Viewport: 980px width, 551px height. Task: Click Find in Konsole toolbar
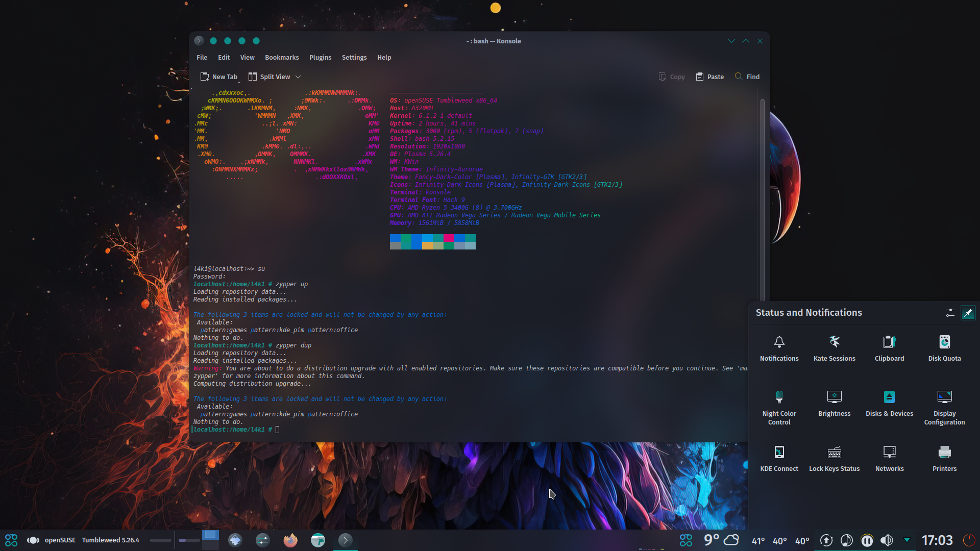747,77
